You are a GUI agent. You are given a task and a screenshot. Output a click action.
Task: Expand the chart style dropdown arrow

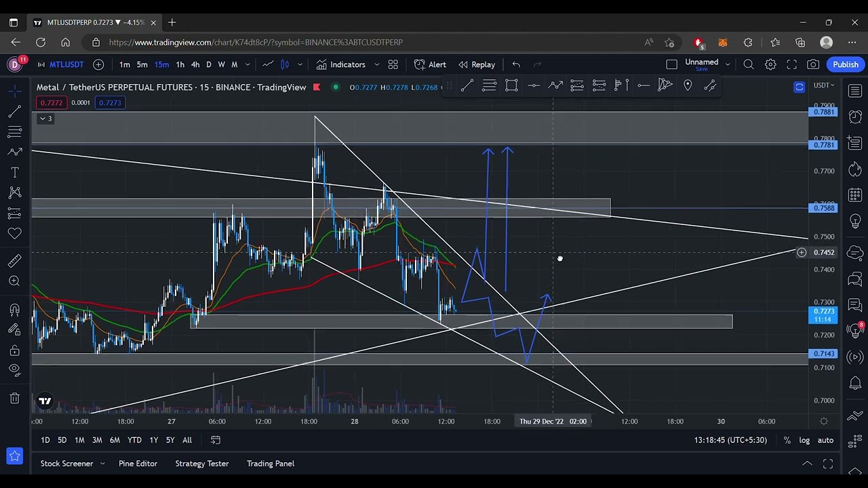pyautogui.click(x=300, y=64)
